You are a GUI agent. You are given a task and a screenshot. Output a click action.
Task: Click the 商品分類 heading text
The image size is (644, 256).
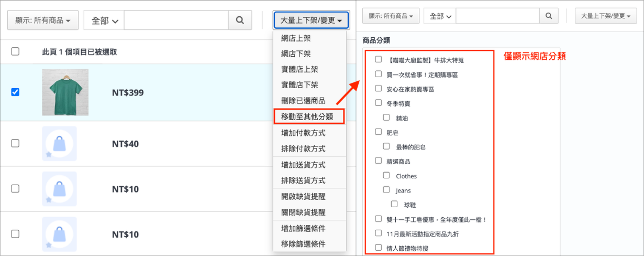coord(376,40)
